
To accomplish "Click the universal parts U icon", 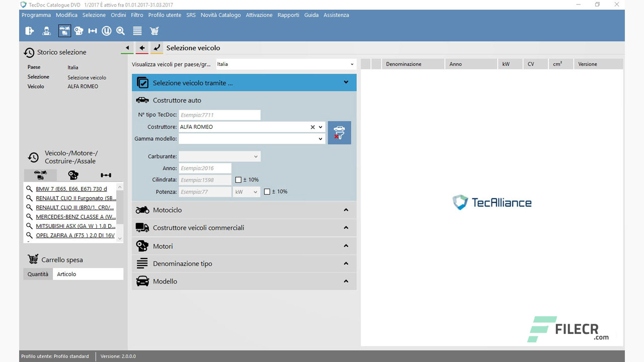I will (x=107, y=31).
